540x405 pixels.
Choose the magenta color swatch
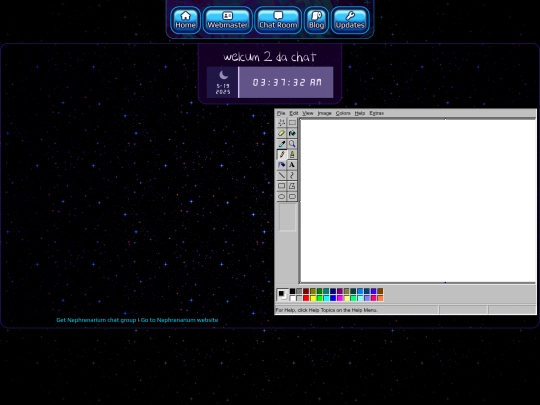click(340, 298)
